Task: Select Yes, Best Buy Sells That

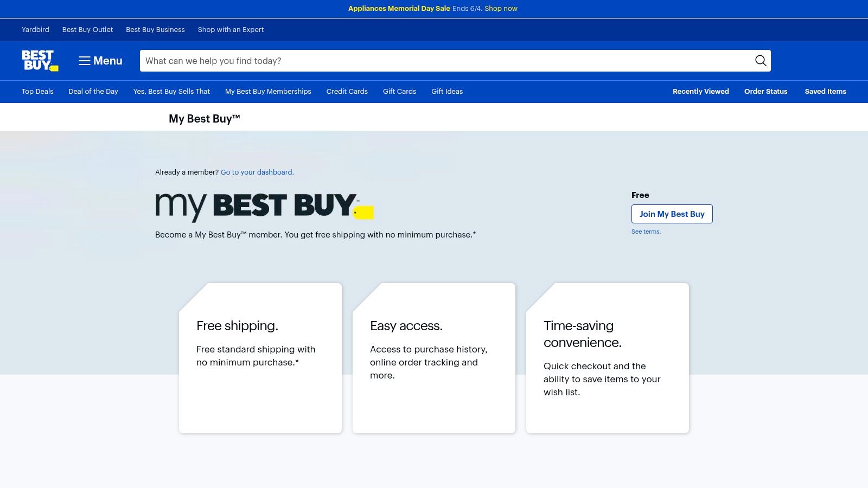Action: (171, 92)
